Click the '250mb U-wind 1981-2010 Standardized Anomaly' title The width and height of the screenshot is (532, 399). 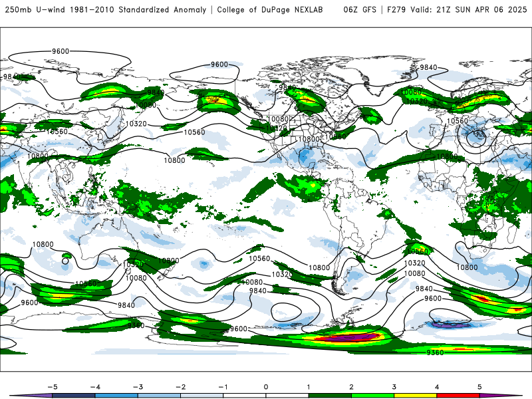click(106, 10)
